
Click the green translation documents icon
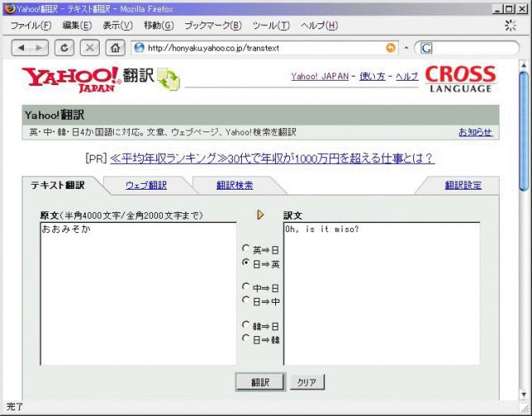169,79
